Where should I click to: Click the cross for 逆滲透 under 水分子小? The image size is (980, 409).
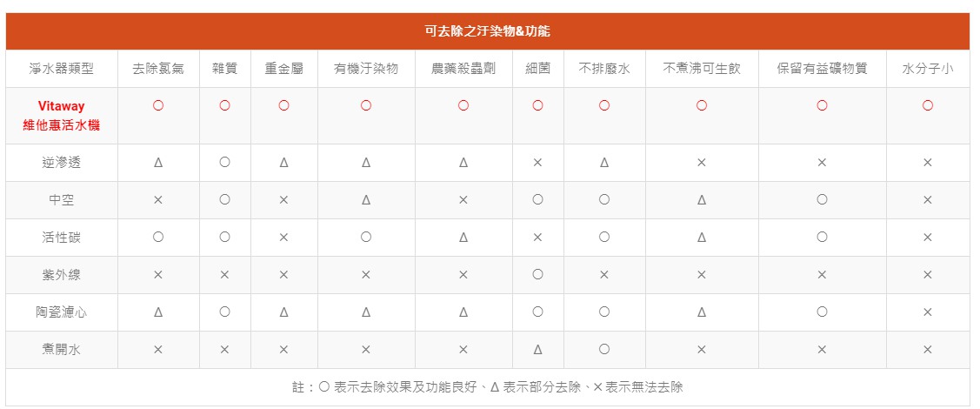click(928, 163)
